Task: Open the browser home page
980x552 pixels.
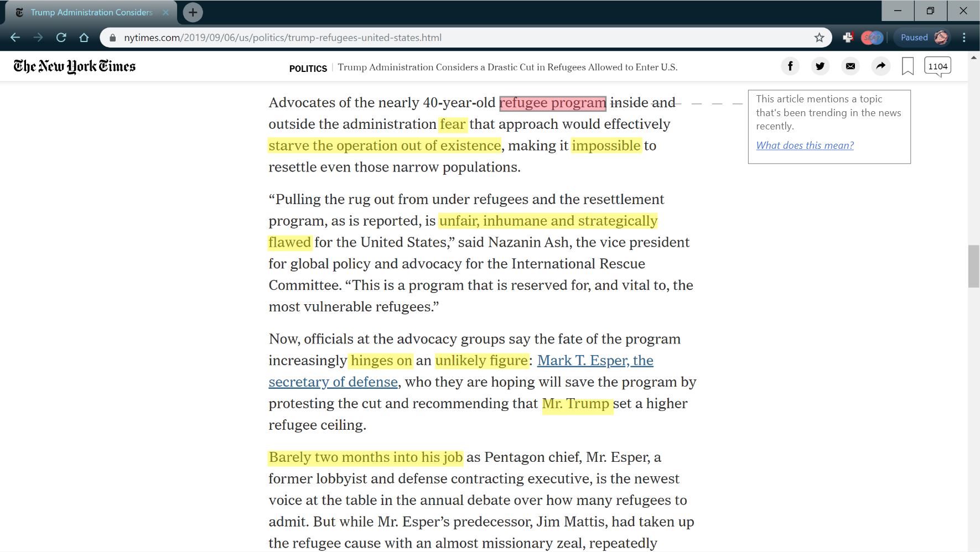Action: (84, 38)
